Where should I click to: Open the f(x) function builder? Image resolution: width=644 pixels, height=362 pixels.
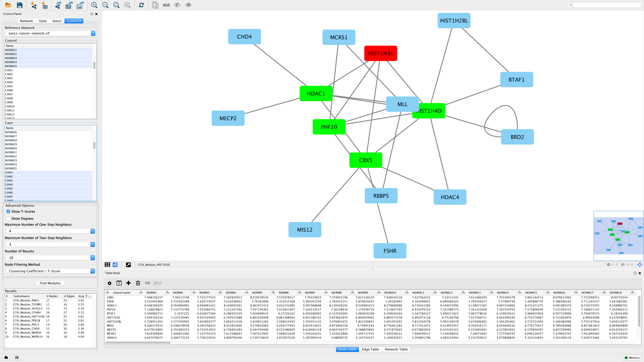pos(157,283)
